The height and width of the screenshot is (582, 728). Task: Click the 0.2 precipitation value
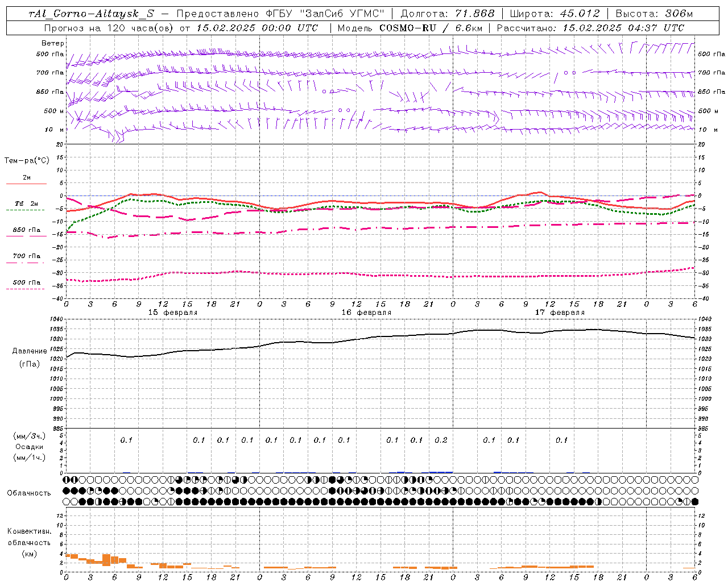coord(441,440)
